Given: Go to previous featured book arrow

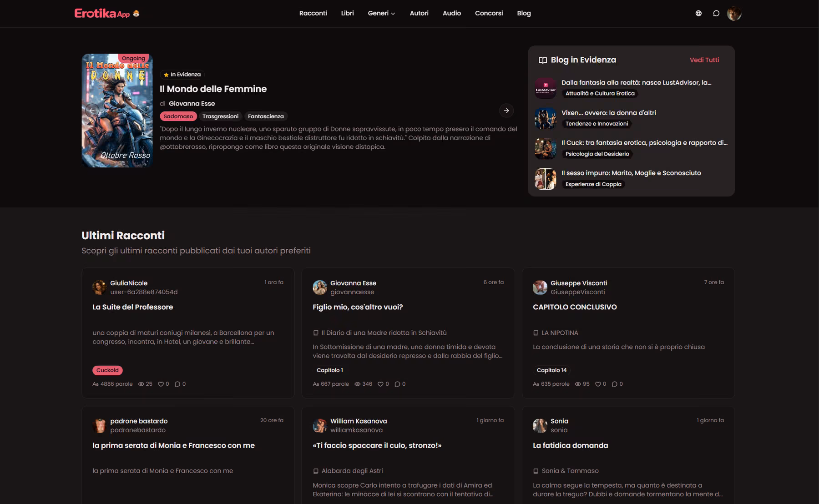Looking at the screenshot, I should click(92, 111).
